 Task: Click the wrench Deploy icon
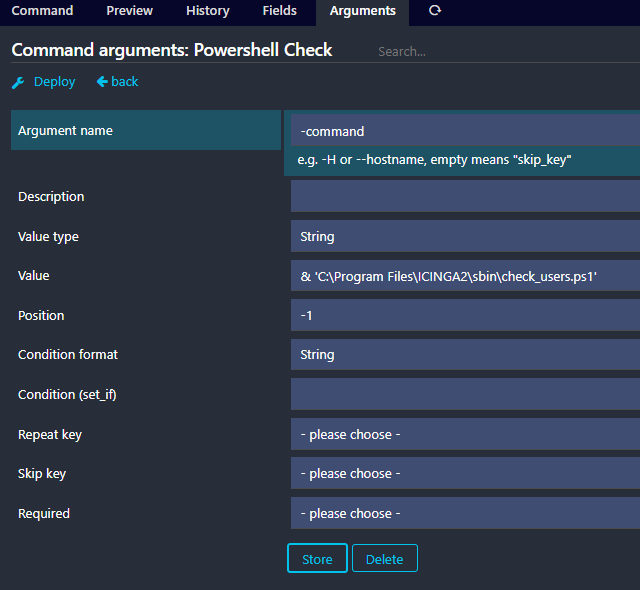tap(18, 82)
